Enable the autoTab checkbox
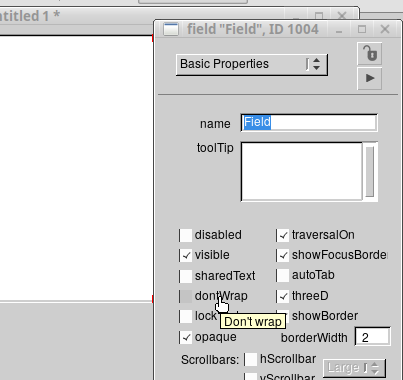 click(x=283, y=276)
